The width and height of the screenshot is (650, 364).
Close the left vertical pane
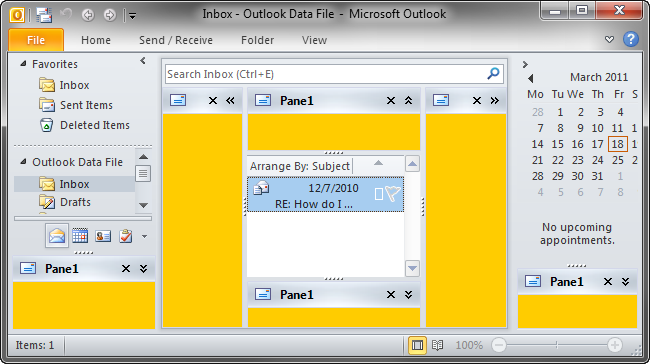point(213,101)
